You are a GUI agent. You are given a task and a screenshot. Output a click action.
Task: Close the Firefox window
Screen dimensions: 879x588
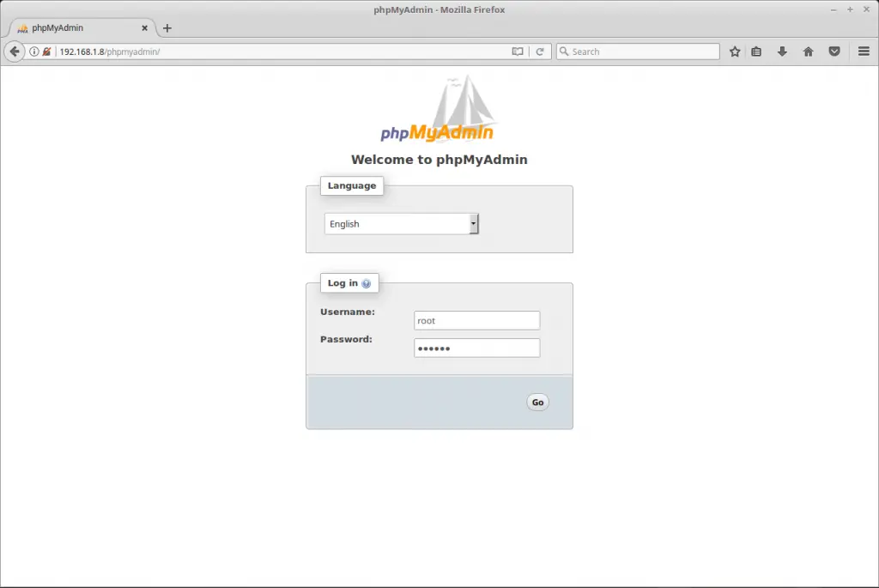(866, 9)
